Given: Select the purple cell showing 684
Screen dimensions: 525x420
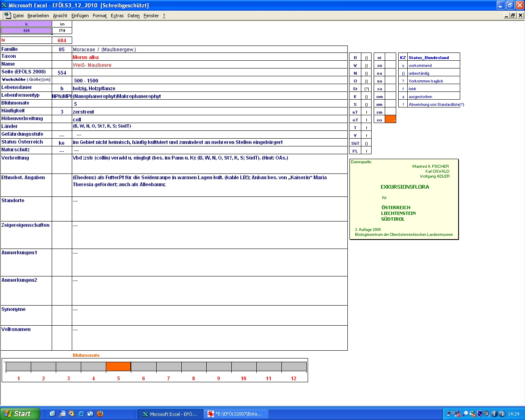Looking at the screenshot, I should 26,30.
